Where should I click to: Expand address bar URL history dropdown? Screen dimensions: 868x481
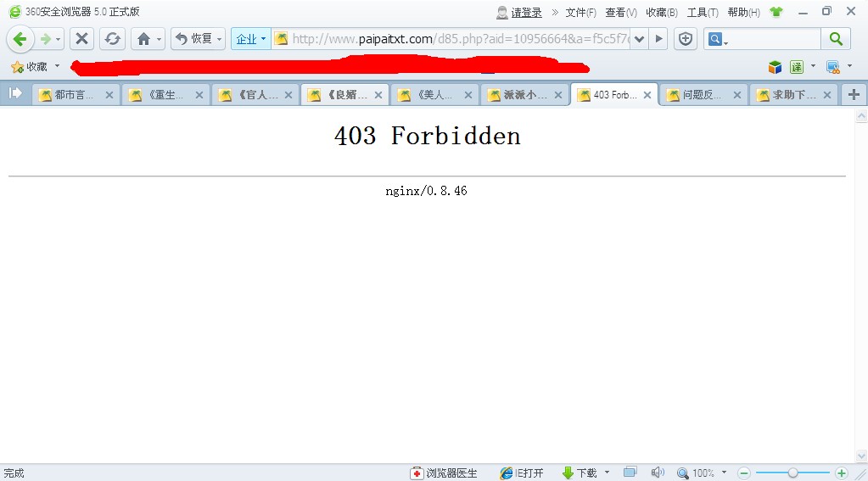coord(640,39)
